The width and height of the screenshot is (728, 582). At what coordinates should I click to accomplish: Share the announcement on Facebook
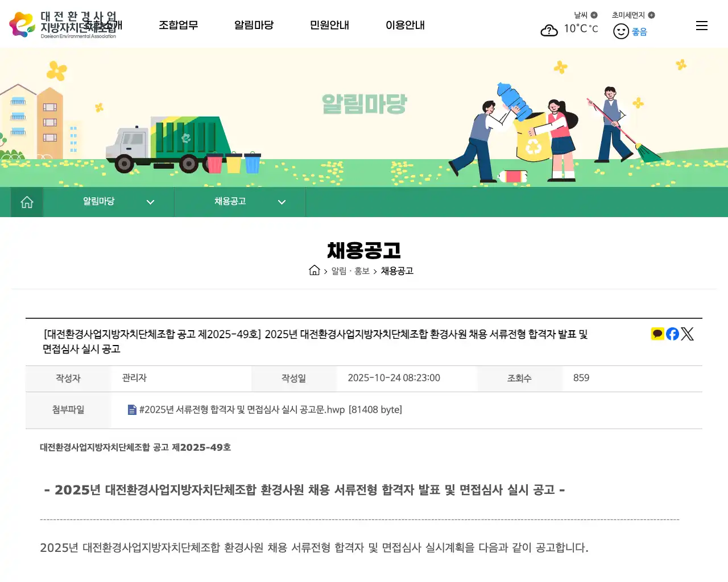pos(672,334)
